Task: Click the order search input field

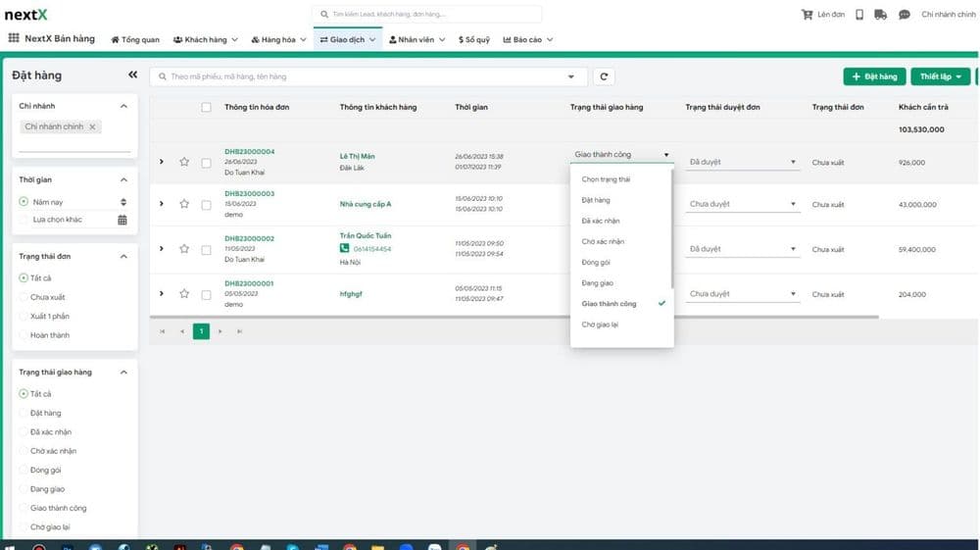Action: pos(363,76)
